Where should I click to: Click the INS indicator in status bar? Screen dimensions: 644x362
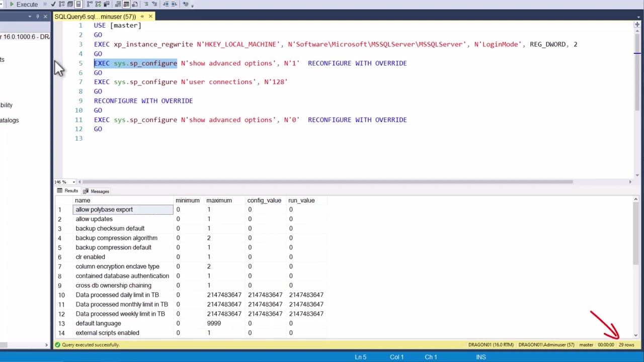click(481, 357)
